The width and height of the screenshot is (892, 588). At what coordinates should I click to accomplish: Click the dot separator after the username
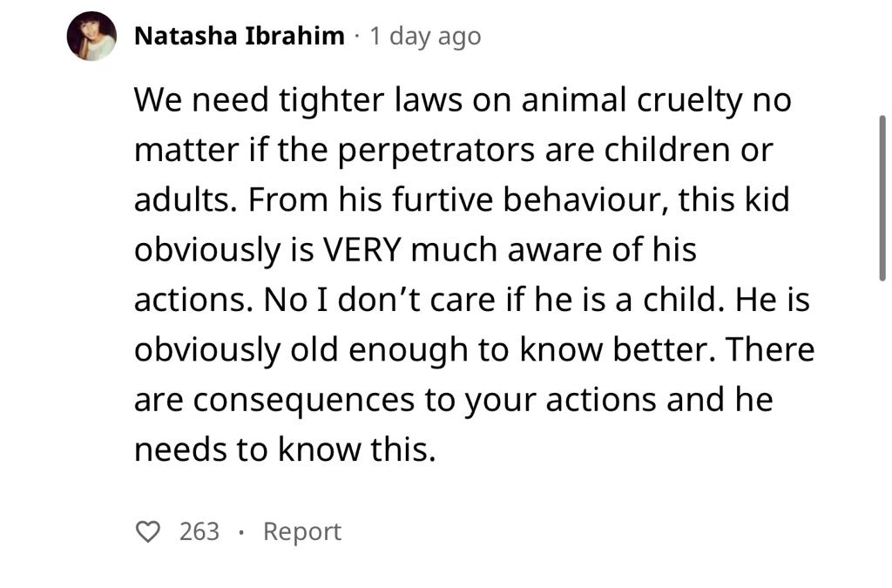[356, 37]
